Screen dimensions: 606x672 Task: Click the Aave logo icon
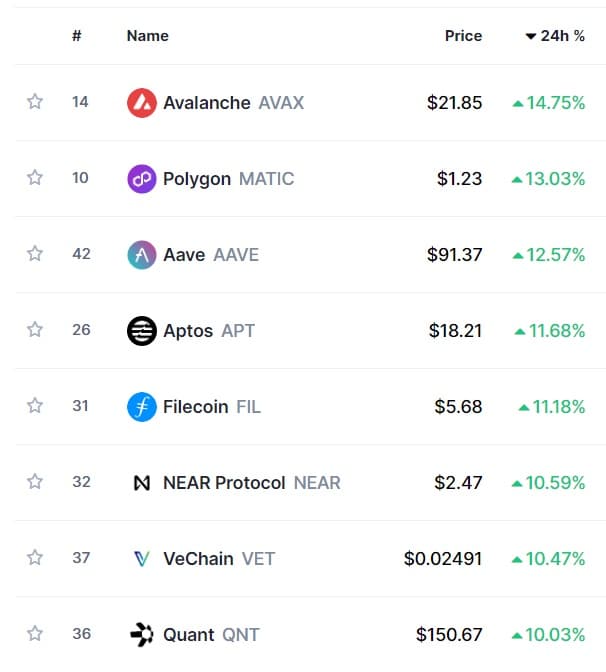click(x=141, y=255)
